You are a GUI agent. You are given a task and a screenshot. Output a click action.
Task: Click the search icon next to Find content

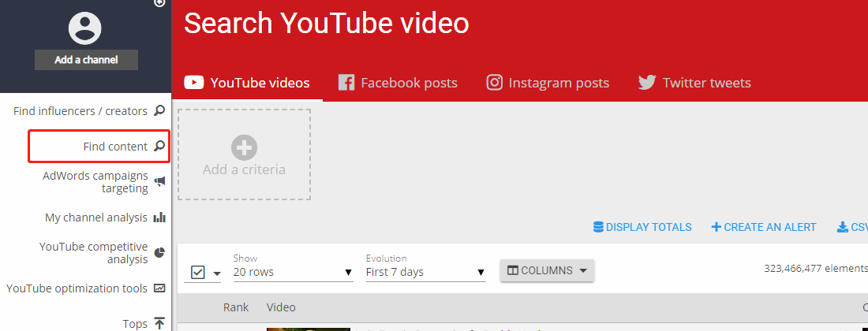pyautogui.click(x=159, y=147)
